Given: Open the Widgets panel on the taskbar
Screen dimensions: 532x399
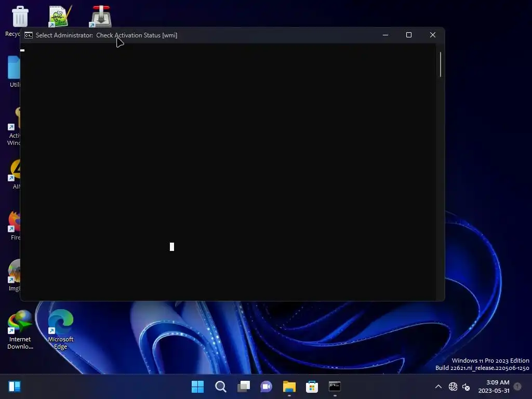Looking at the screenshot, I should tap(15, 386).
